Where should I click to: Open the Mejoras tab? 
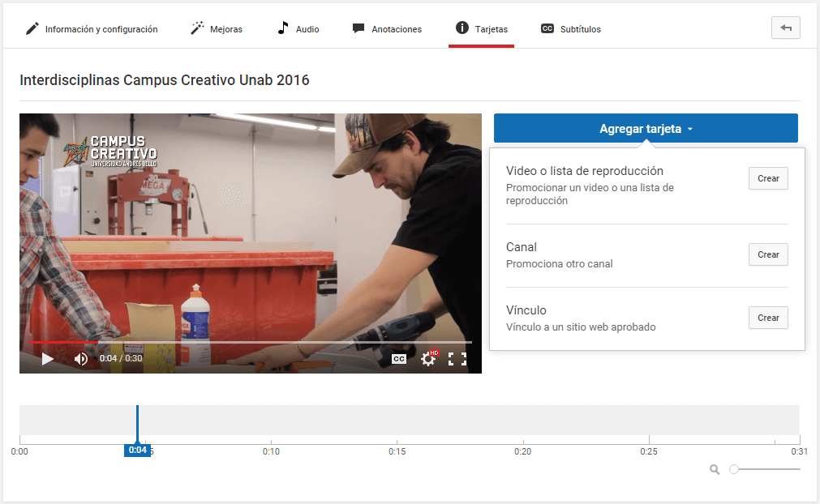pos(217,29)
